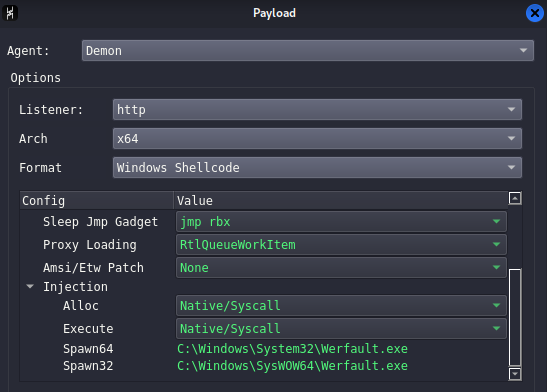The width and height of the screenshot is (547, 392).
Task: Change the Sleep Jmp Gadget jmp rbx value
Action: click(x=341, y=221)
